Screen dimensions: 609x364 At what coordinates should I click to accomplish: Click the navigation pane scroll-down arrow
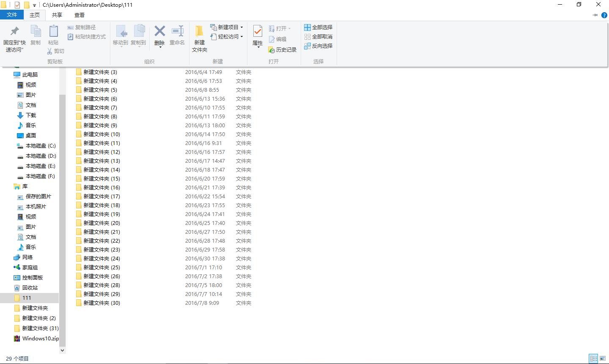(62, 350)
